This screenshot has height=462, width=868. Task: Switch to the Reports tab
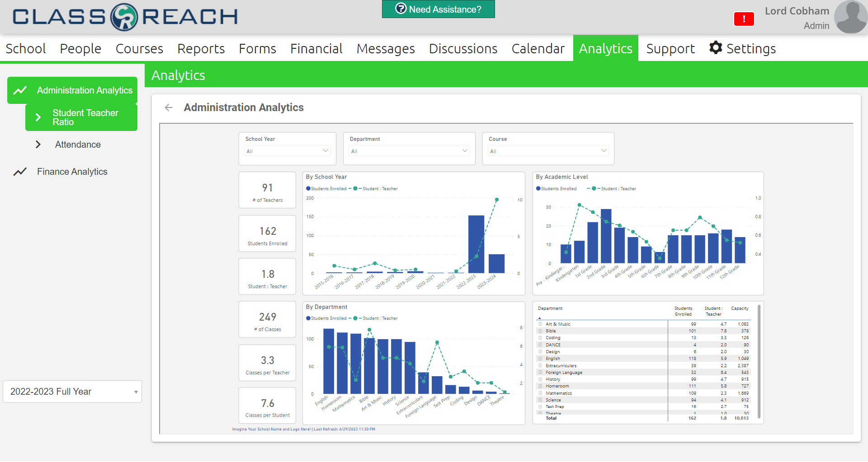click(201, 48)
